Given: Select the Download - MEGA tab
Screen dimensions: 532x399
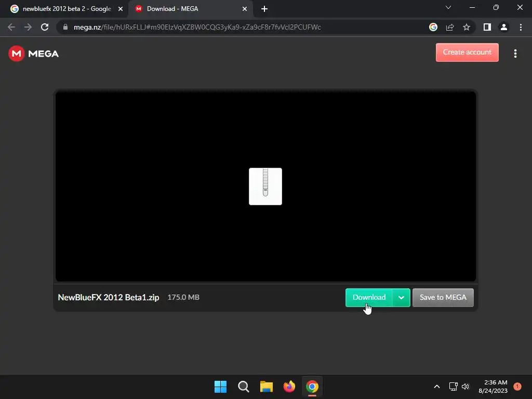Looking at the screenshot, I should 190,9.
